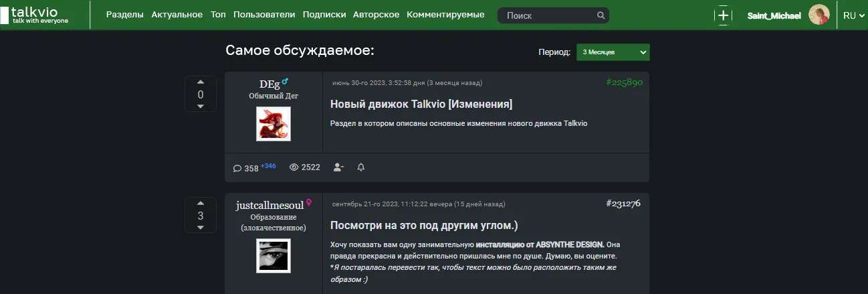Open the Разделы menu
Viewport: 868px width, 294px height.
[x=125, y=15]
